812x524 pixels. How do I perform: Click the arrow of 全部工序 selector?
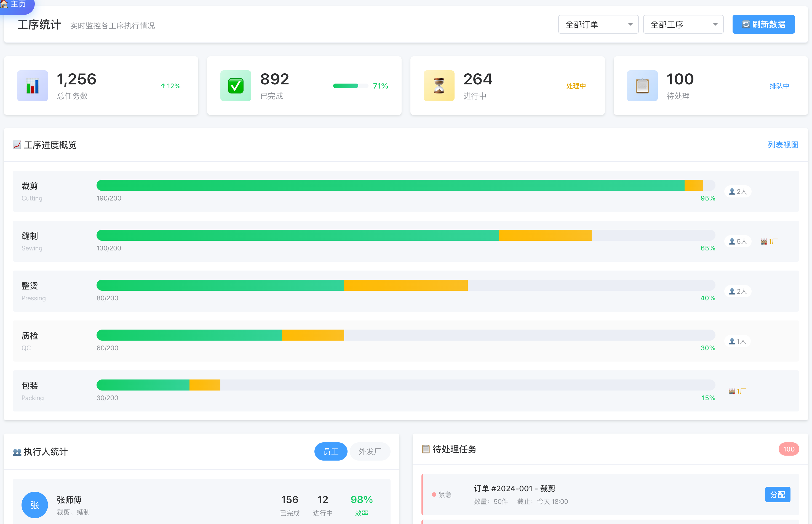tap(715, 25)
